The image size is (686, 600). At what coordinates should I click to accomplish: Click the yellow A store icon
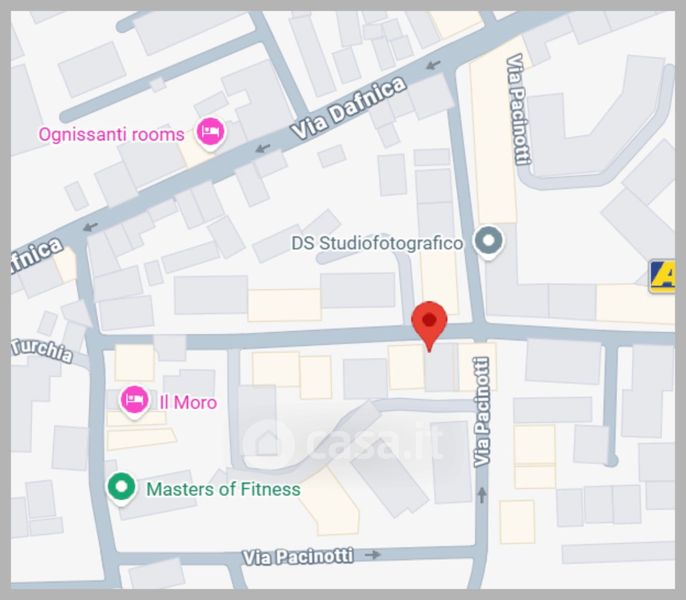(662, 276)
